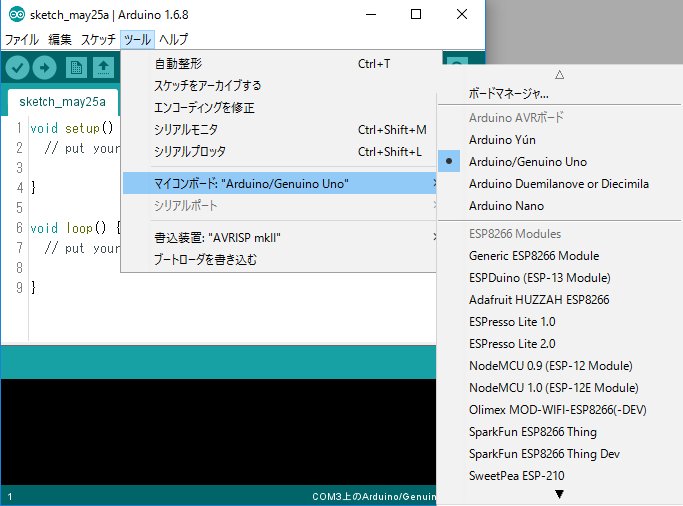Image resolution: width=683 pixels, height=506 pixels.
Task: Select SweetPea ESP-210 board
Action: click(x=560, y=476)
